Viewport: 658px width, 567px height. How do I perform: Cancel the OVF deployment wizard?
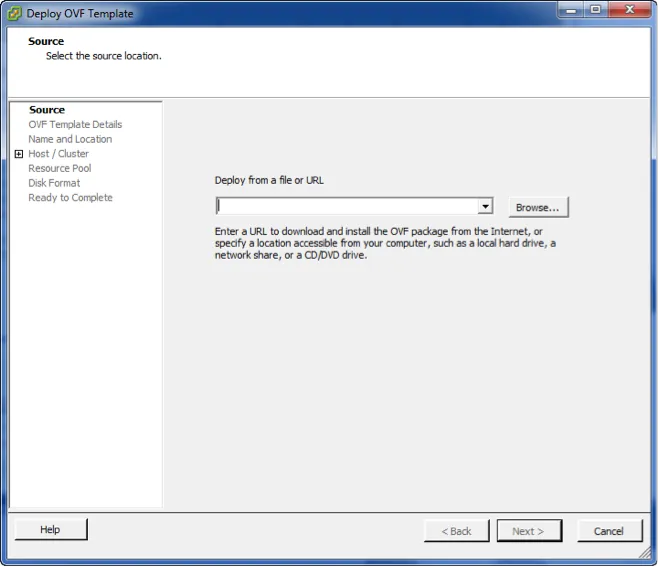pos(609,531)
